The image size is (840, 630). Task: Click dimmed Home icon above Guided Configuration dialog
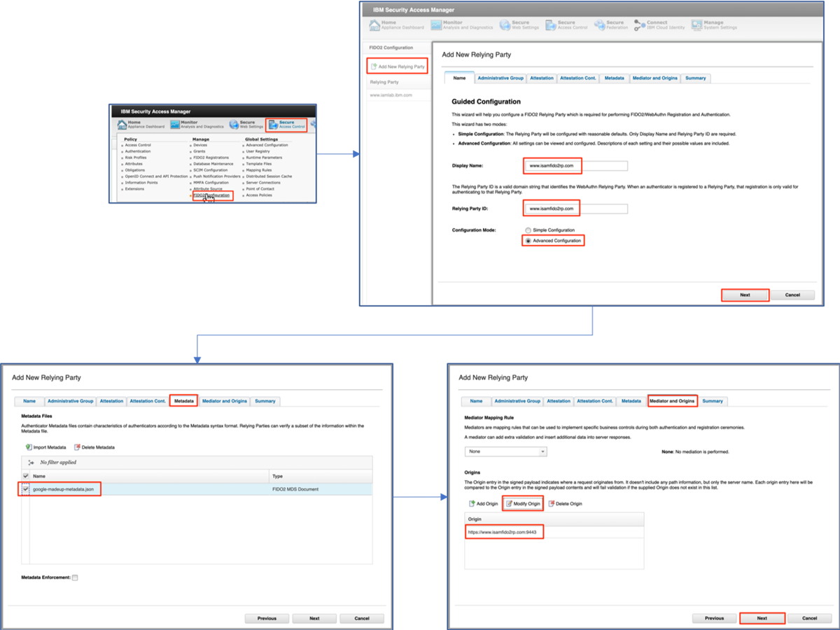click(x=374, y=24)
